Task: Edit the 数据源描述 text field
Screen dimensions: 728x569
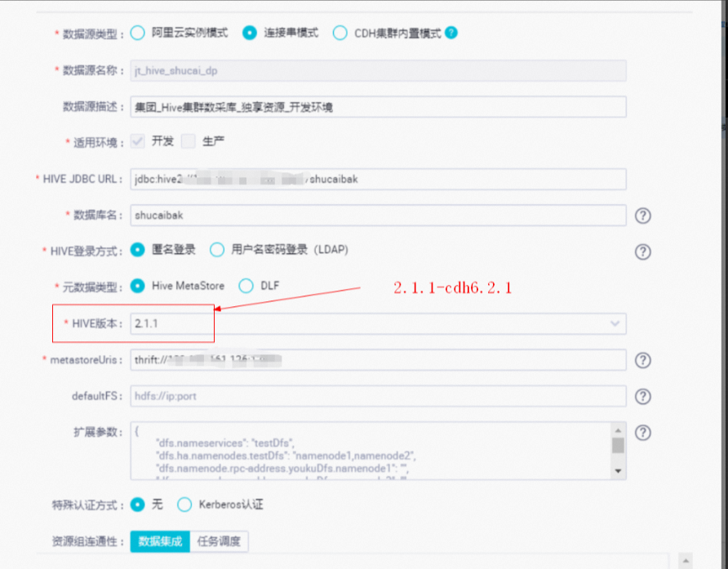Action: point(378,107)
